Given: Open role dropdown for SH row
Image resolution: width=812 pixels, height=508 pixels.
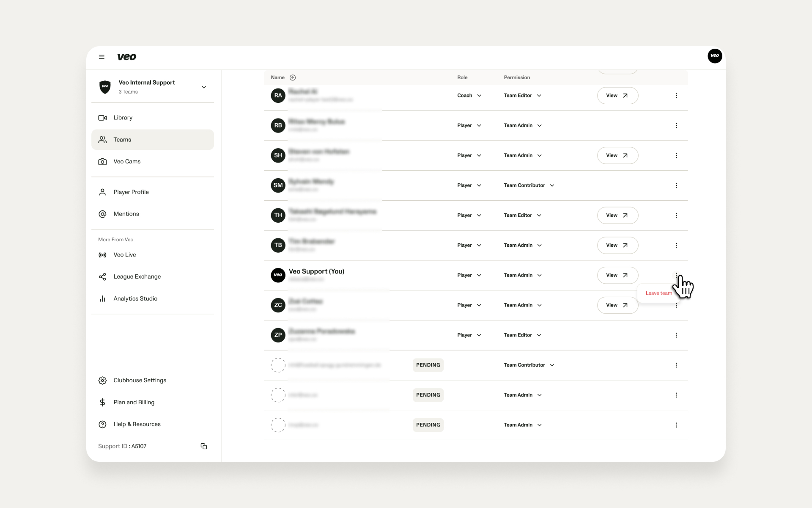Looking at the screenshot, I should tap(469, 156).
